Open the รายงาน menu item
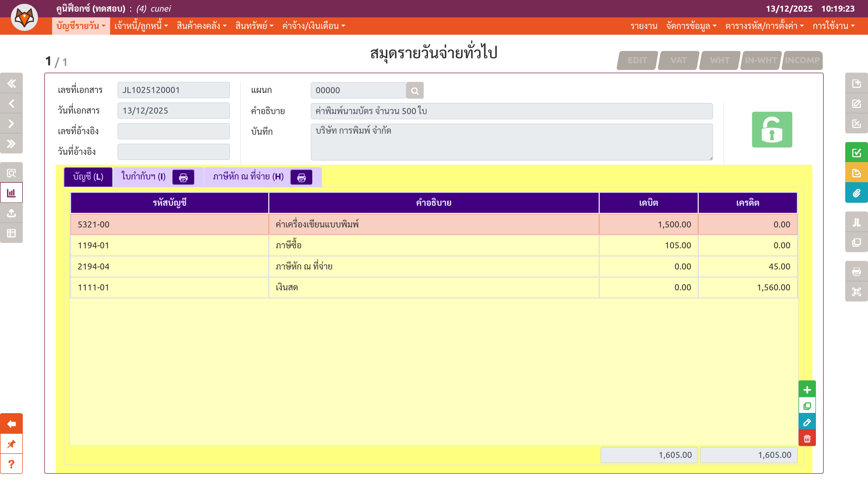Image resolution: width=868 pixels, height=488 pixels. (x=644, y=26)
